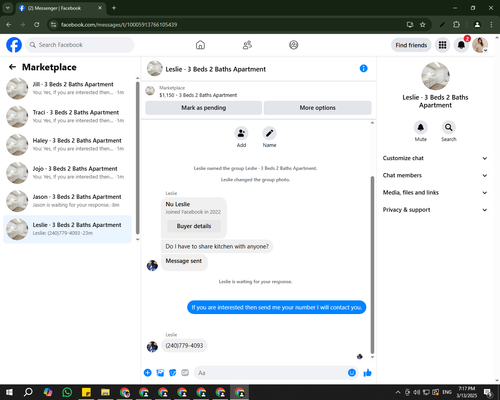
Task: Search in conversation with the magnifier icon
Action: (x=449, y=127)
